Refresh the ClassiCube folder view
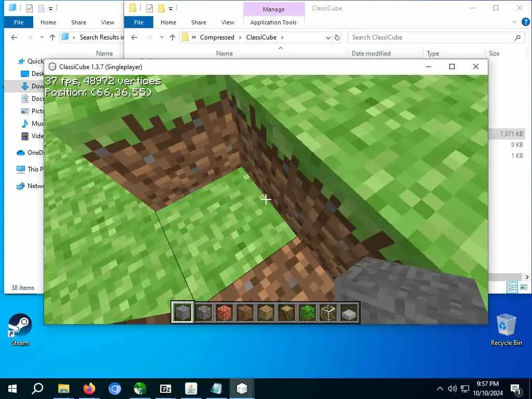 pyautogui.click(x=337, y=37)
